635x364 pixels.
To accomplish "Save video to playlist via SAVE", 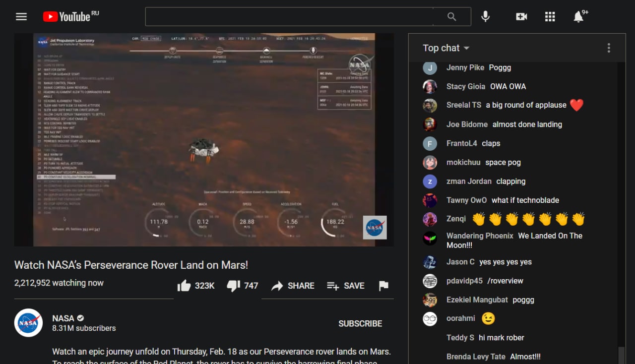I will point(345,286).
